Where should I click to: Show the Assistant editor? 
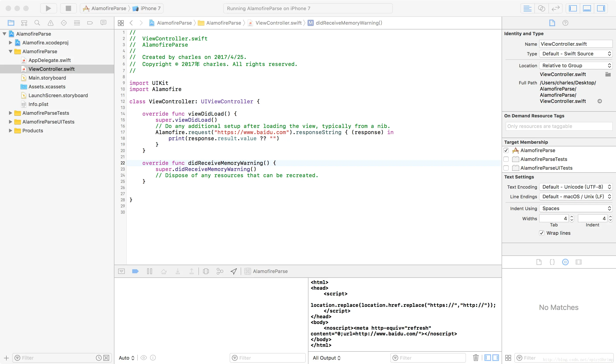click(x=541, y=8)
